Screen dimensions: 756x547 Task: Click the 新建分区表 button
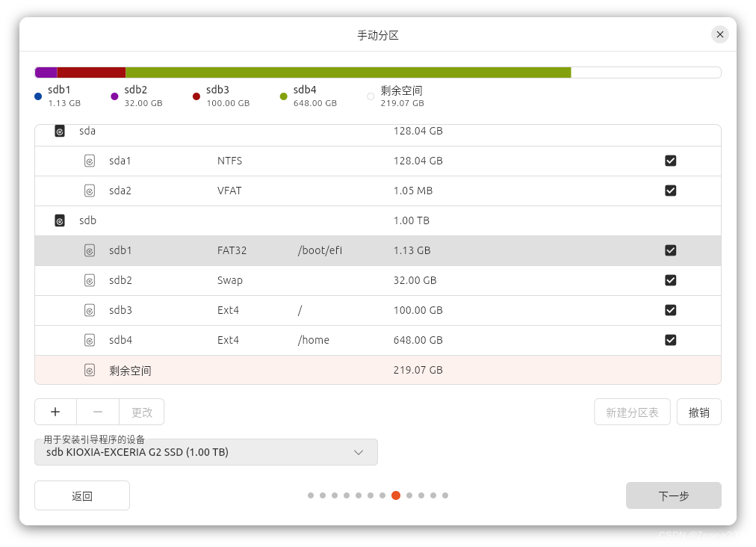632,412
